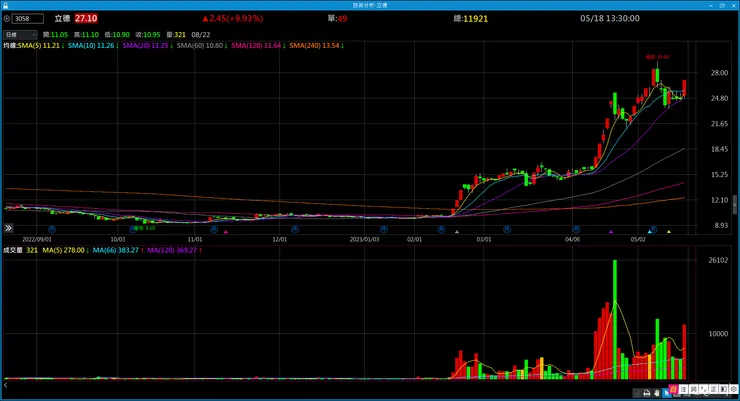This screenshot has height=401, width=740.
Task: Click the split-panel layout icon in bottom toolbar
Action: (723, 389)
